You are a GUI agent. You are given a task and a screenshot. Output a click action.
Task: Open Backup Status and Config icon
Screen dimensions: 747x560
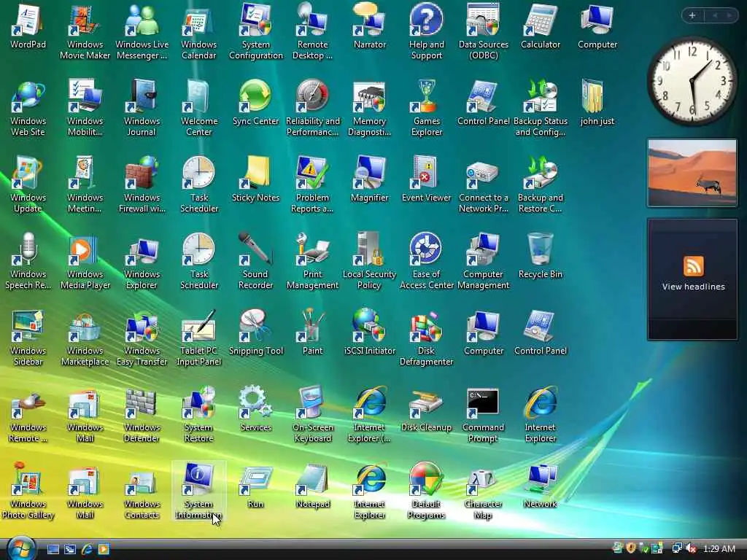[x=541, y=109]
